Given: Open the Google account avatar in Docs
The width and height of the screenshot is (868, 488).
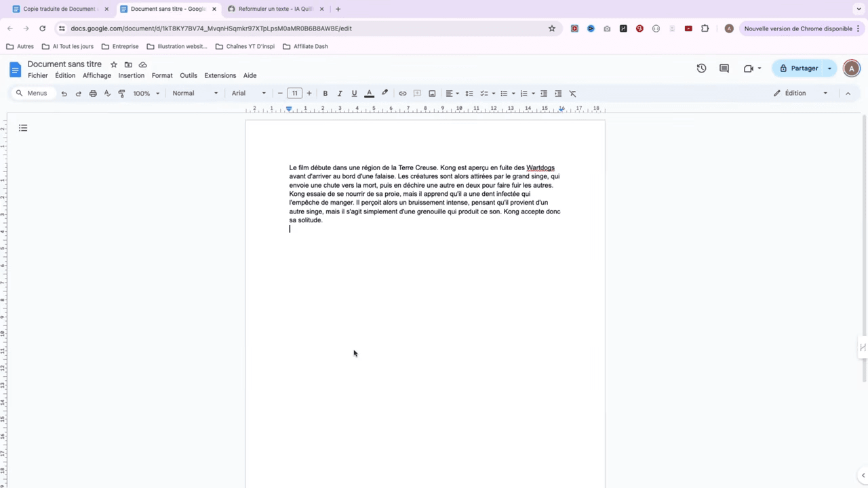Looking at the screenshot, I should [852, 68].
